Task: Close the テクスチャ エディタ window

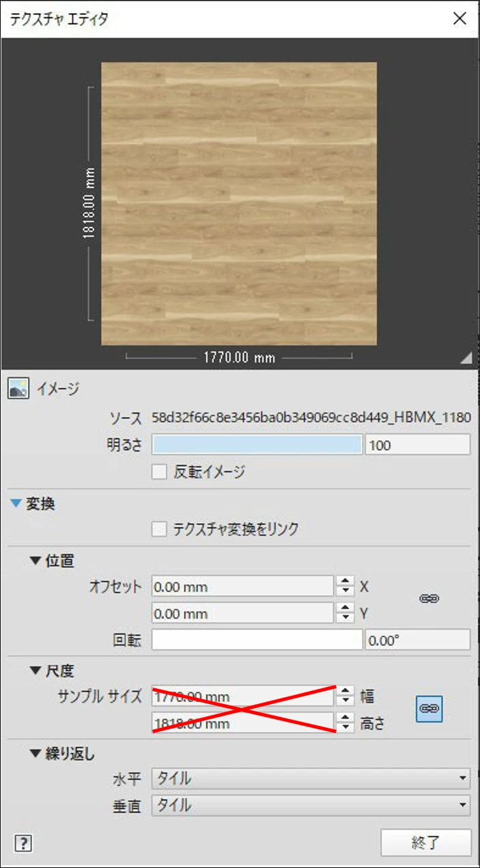Action: tap(460, 19)
